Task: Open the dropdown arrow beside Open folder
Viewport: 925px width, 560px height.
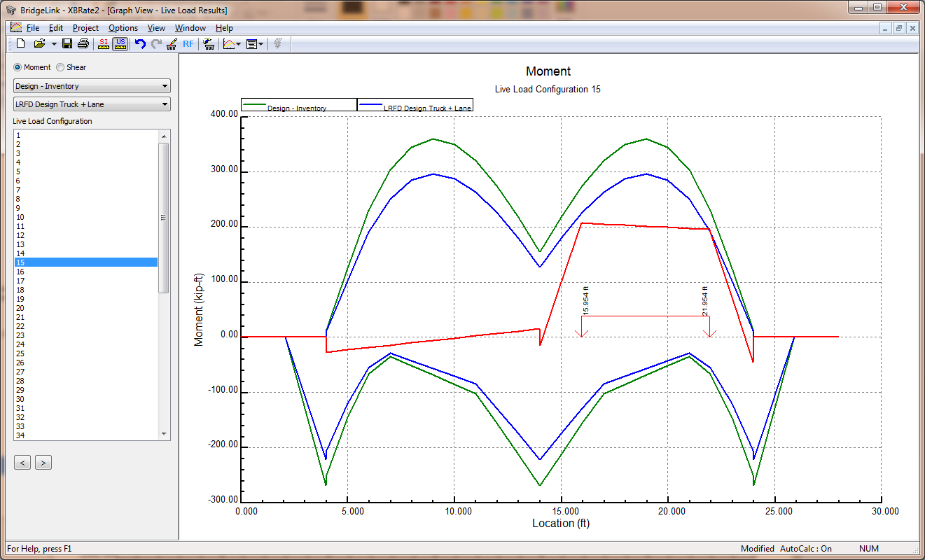Action: coord(54,44)
